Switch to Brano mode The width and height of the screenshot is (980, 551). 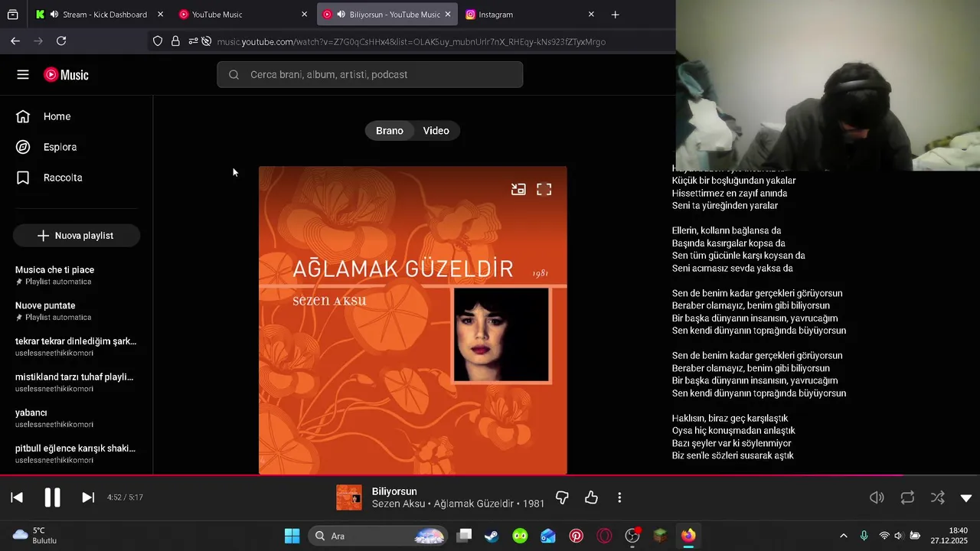(x=390, y=131)
